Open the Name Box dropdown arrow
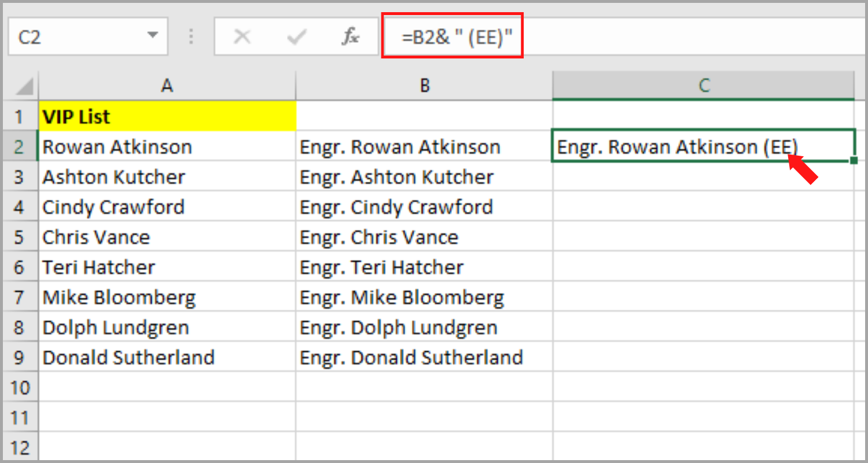 pos(152,36)
